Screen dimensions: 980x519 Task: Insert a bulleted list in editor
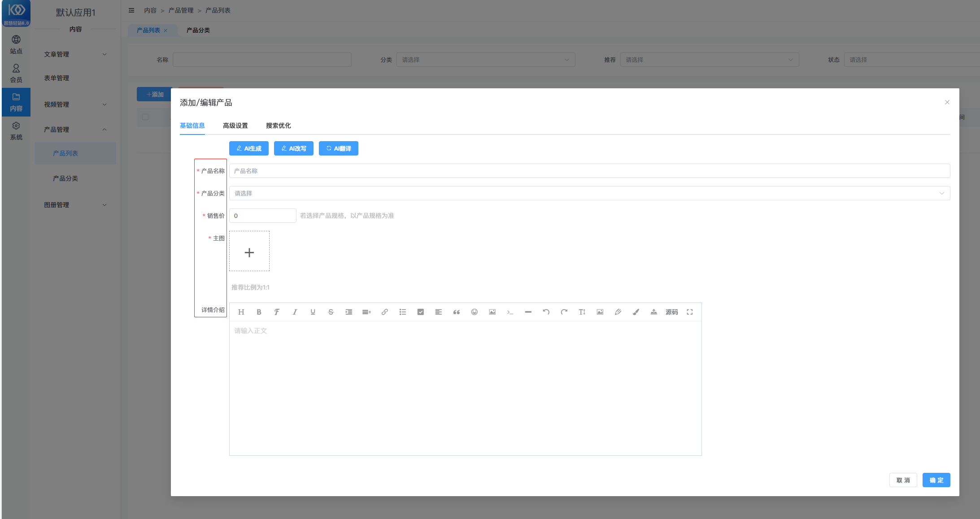click(402, 312)
